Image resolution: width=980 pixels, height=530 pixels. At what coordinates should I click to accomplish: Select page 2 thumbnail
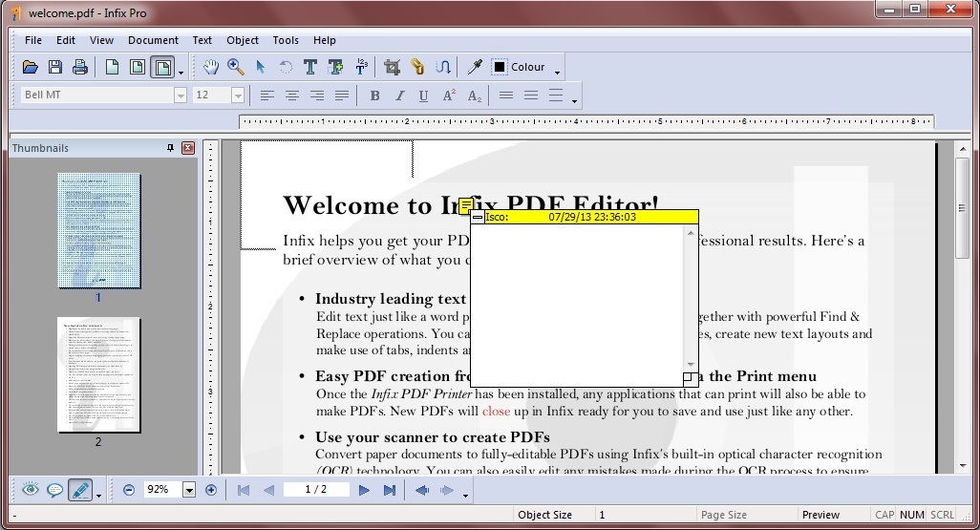[x=98, y=375]
